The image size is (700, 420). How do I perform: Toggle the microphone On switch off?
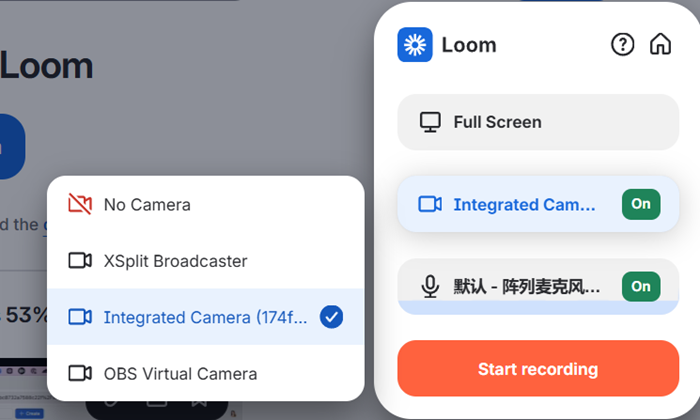point(641,286)
